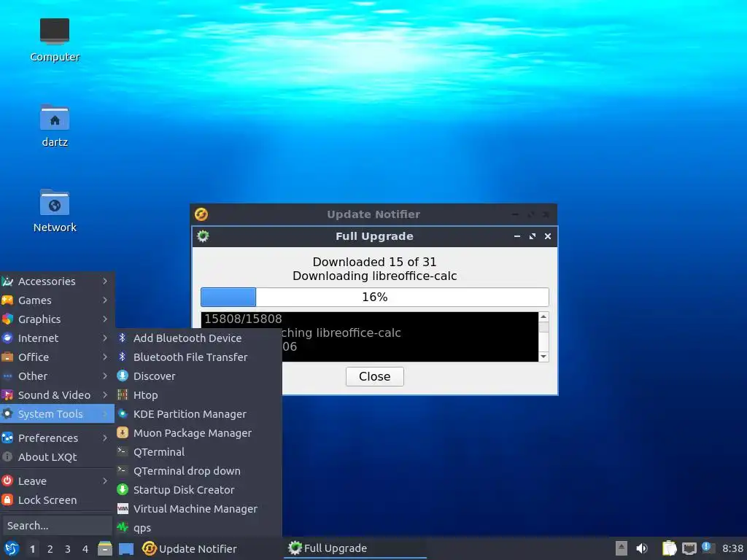Click the removable media tray icon
This screenshot has height=560, width=747.
tap(622, 548)
